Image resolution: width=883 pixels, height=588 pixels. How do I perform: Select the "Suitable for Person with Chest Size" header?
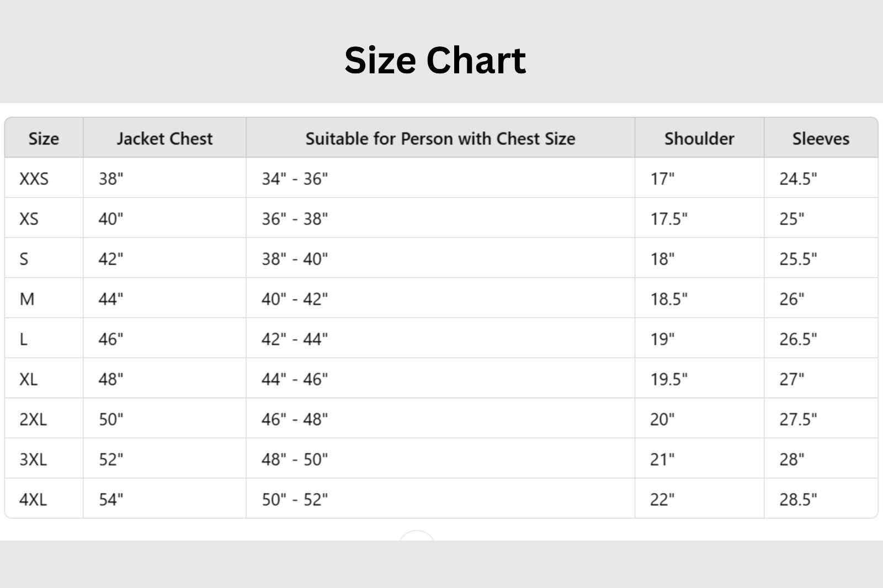(x=440, y=138)
